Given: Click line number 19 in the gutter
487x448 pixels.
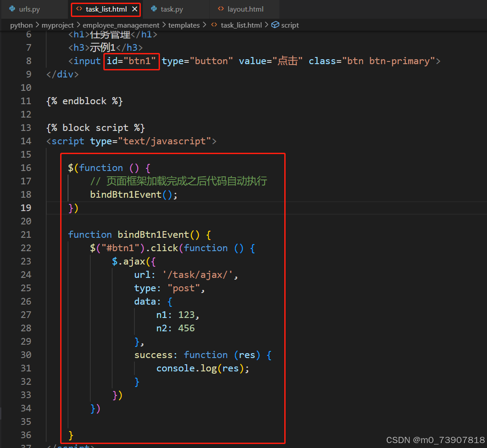Looking at the screenshot, I should pyautogui.click(x=26, y=208).
